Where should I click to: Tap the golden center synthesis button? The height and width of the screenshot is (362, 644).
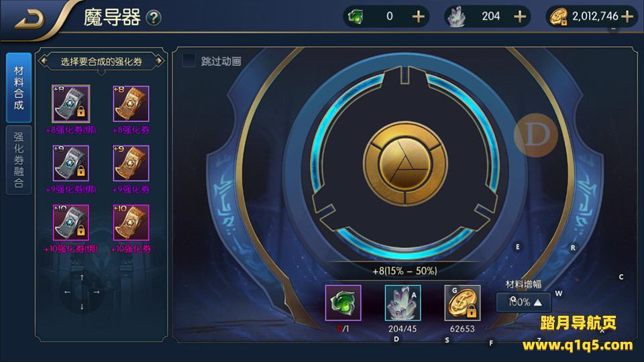tap(405, 164)
